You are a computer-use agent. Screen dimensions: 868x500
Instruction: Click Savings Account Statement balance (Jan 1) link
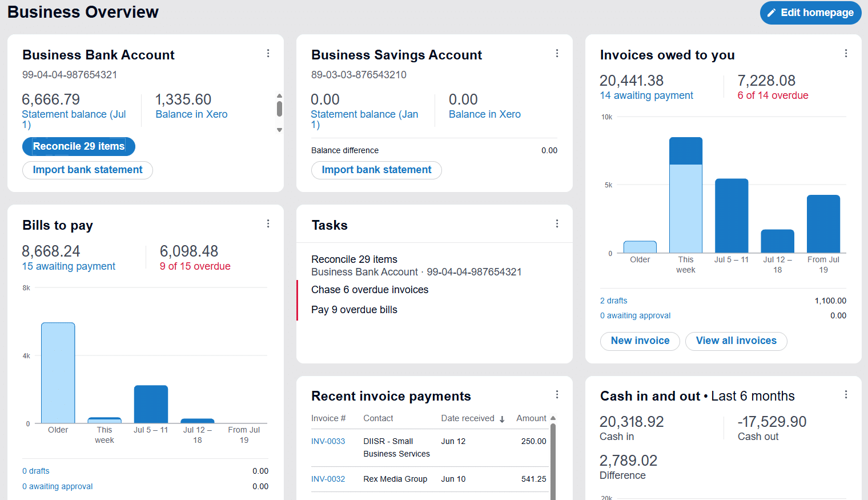364,119
